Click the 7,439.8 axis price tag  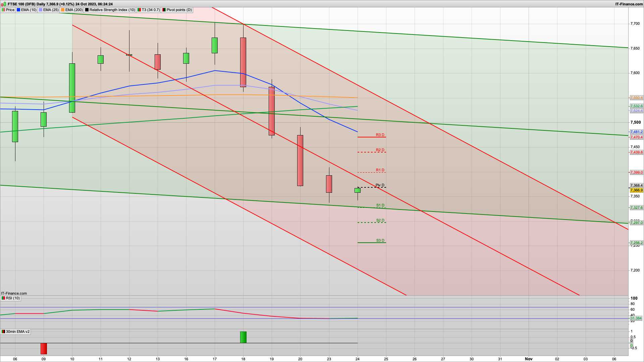(636, 152)
